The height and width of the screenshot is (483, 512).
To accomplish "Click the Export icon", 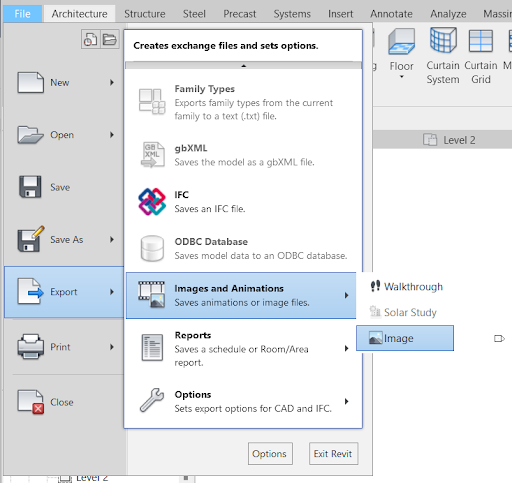I will tap(30, 291).
